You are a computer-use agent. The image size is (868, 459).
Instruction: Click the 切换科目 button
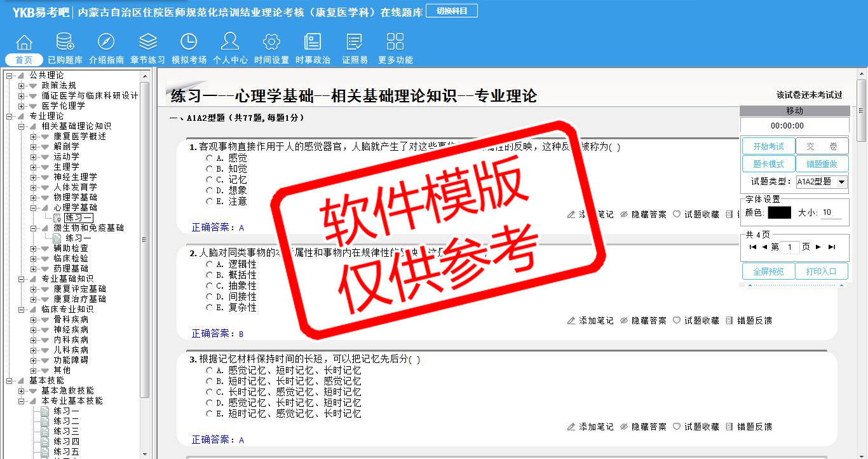coord(451,11)
